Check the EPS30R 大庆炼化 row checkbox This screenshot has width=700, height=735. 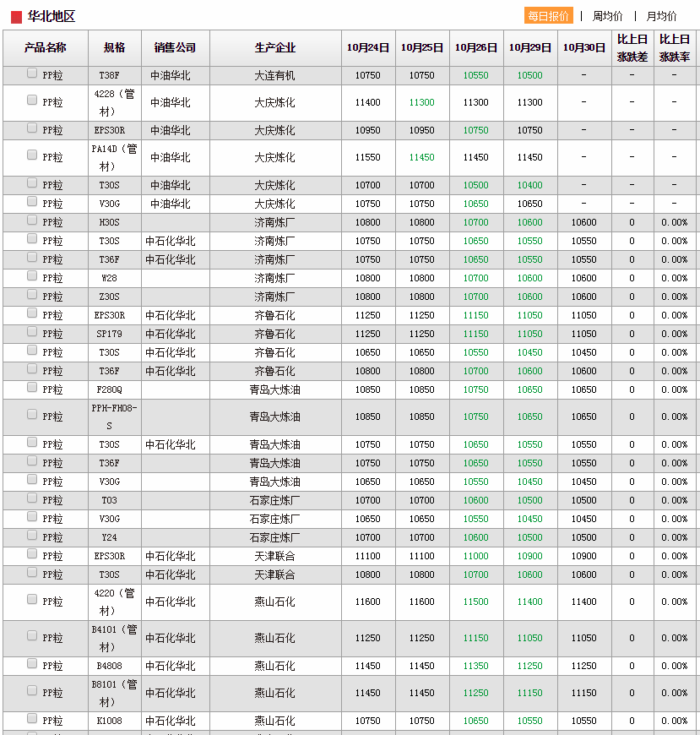[32, 128]
